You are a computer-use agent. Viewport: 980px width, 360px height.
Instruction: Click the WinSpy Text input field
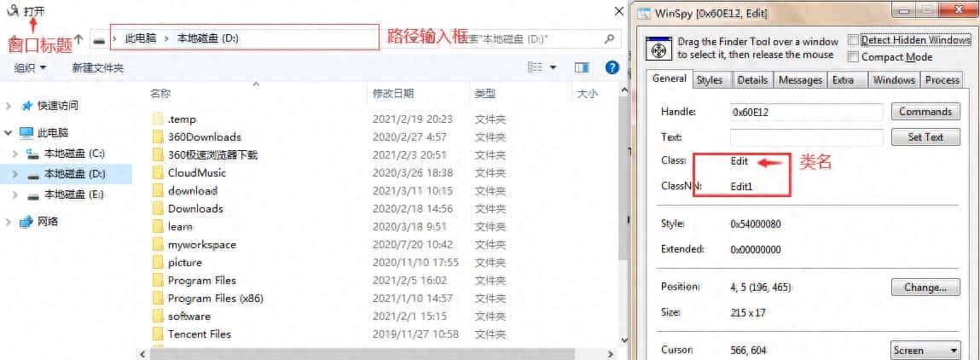pos(806,137)
